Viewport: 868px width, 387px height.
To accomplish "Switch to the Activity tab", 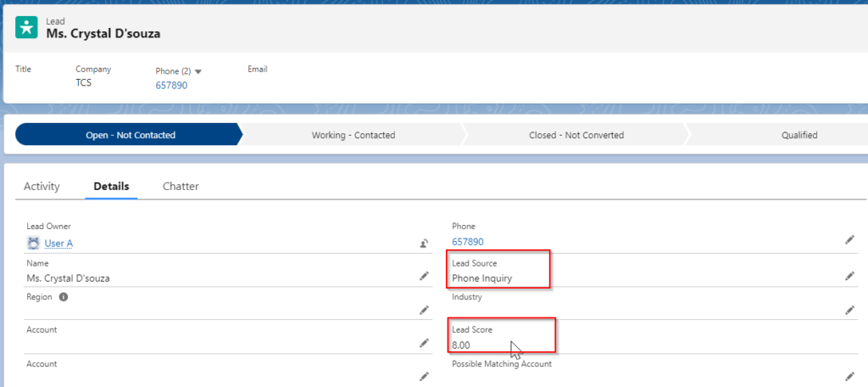I will click(42, 186).
